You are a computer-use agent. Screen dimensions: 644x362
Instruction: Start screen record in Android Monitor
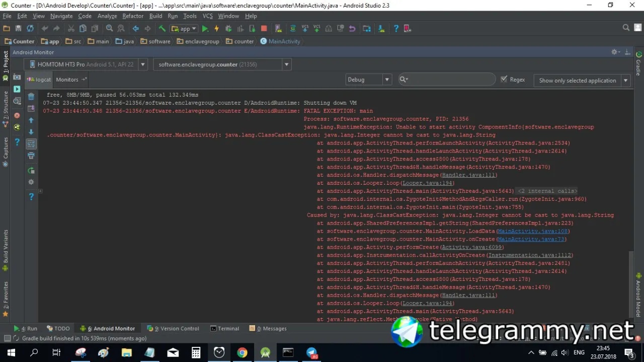point(17,89)
